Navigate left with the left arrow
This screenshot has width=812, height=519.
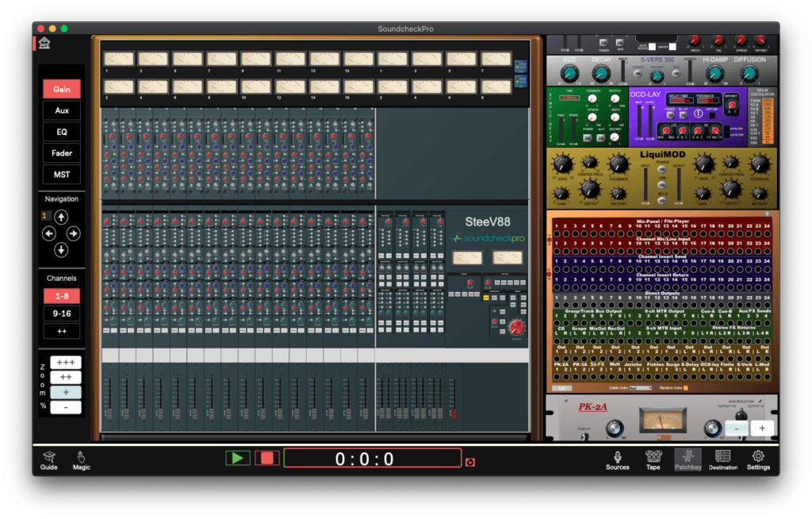point(49,234)
